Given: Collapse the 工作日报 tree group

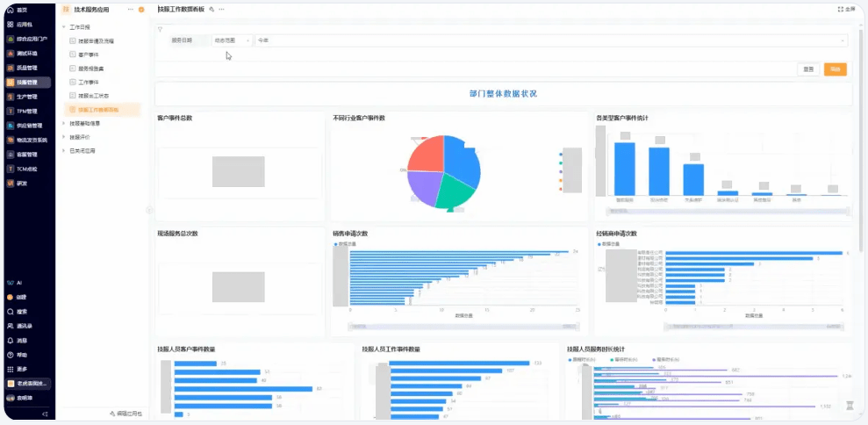Looking at the screenshot, I should point(63,27).
